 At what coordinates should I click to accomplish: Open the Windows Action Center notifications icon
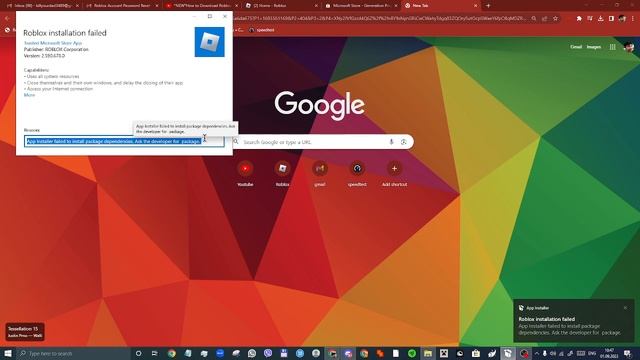point(628,353)
